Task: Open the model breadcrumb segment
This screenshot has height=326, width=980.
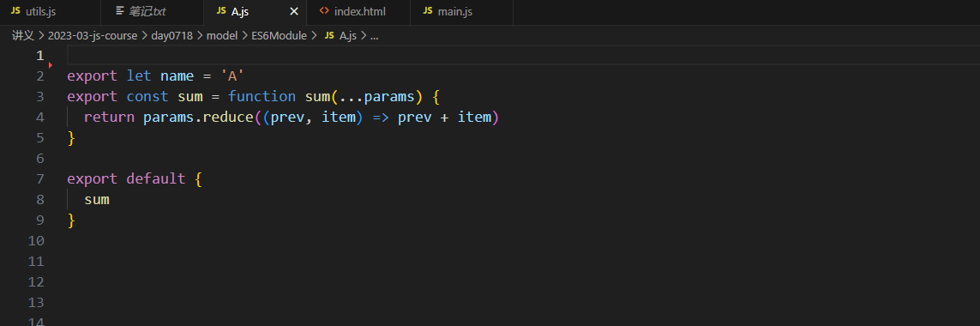Action: [222, 36]
